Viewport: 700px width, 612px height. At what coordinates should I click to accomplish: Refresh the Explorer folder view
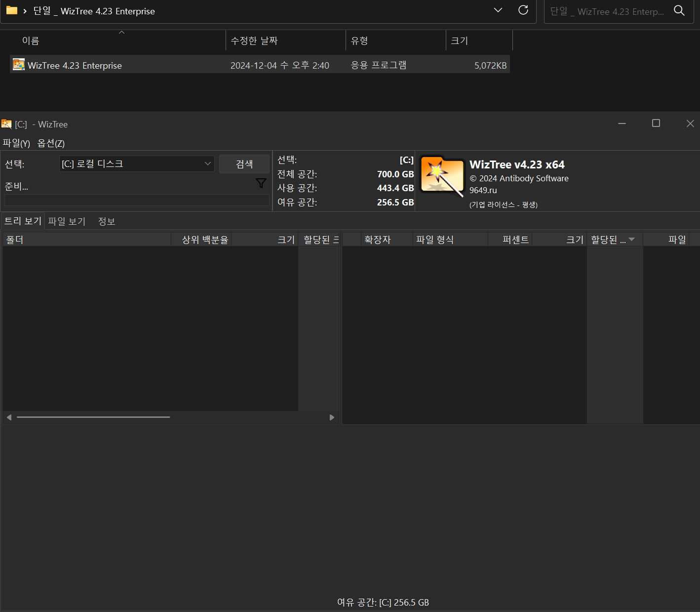pos(523,10)
